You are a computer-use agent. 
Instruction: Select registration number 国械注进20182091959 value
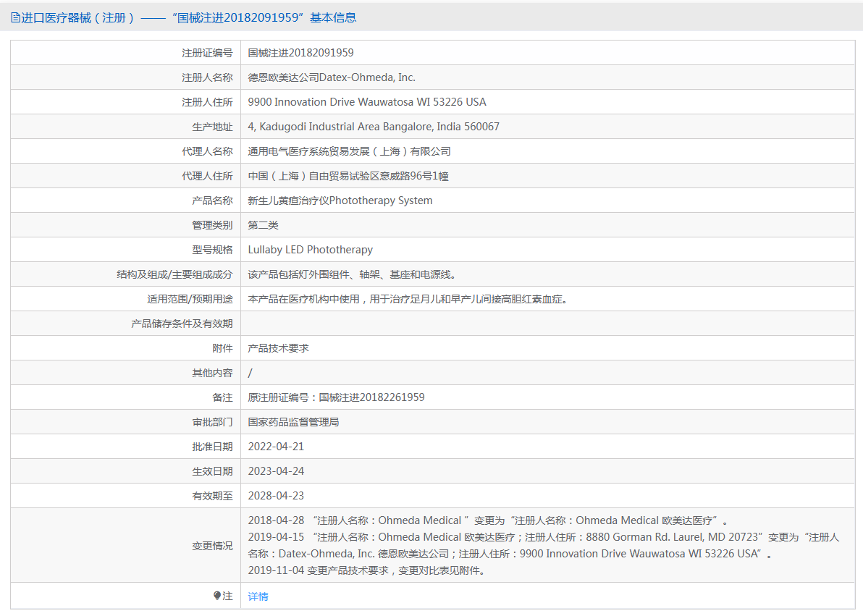300,53
